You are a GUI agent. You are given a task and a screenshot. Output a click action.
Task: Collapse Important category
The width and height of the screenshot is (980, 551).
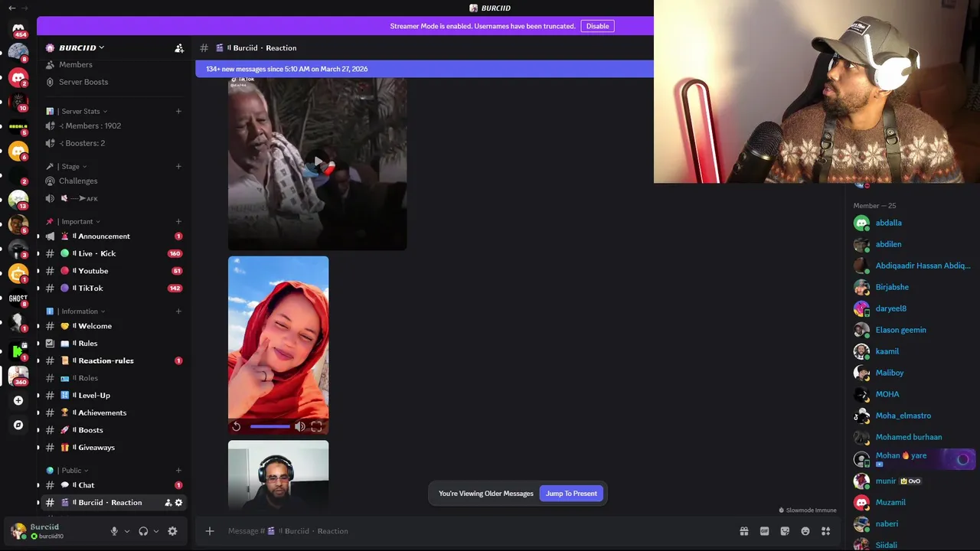(77, 221)
